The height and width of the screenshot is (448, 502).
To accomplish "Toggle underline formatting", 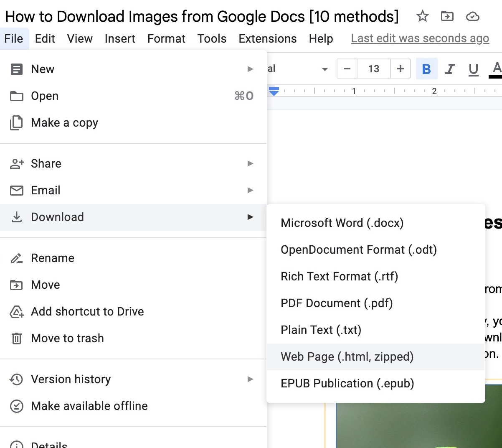I will pos(474,69).
